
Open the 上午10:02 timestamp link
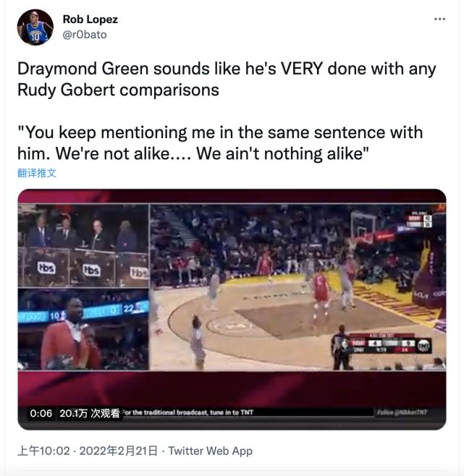point(43,451)
